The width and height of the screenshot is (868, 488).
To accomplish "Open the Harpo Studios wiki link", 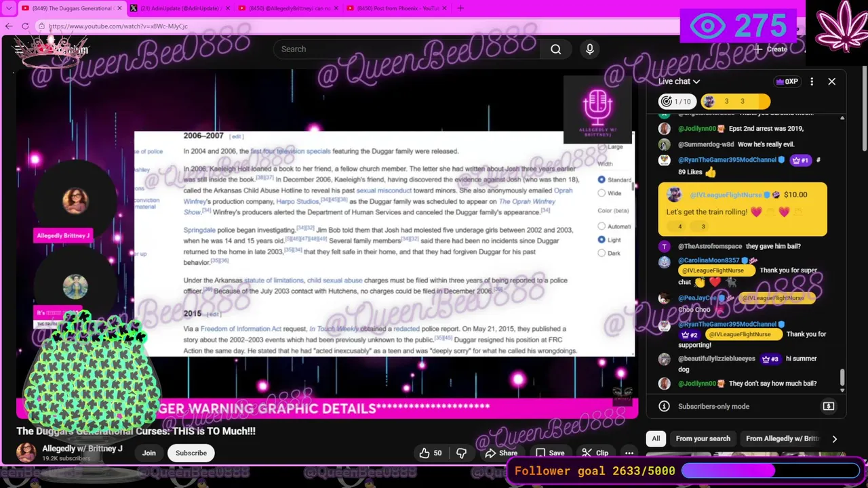I will point(297,201).
